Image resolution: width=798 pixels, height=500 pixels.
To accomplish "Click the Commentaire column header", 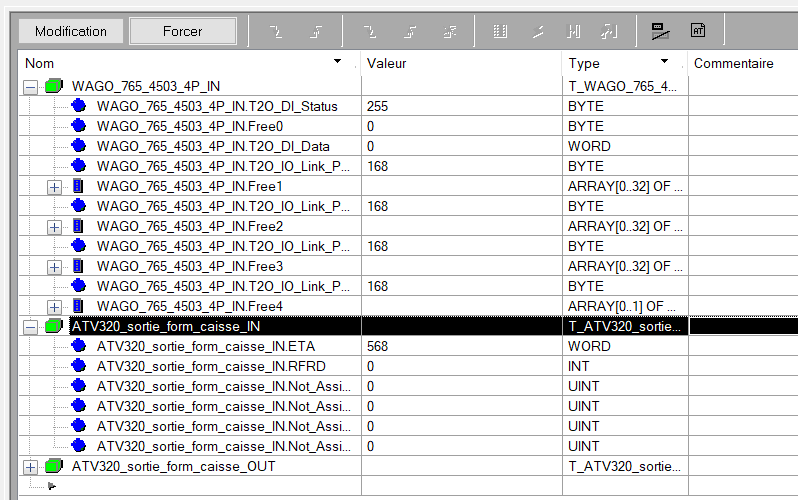I will [740, 63].
